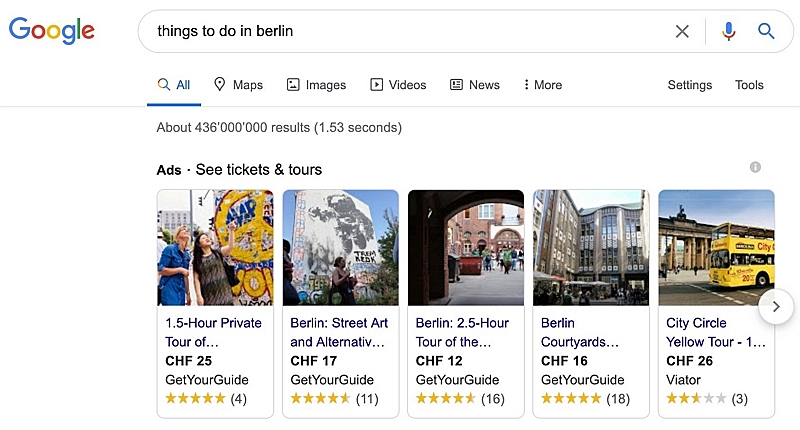The image size is (800, 430).
Task: Click the star rating with (11) reviews
Action: (334, 398)
